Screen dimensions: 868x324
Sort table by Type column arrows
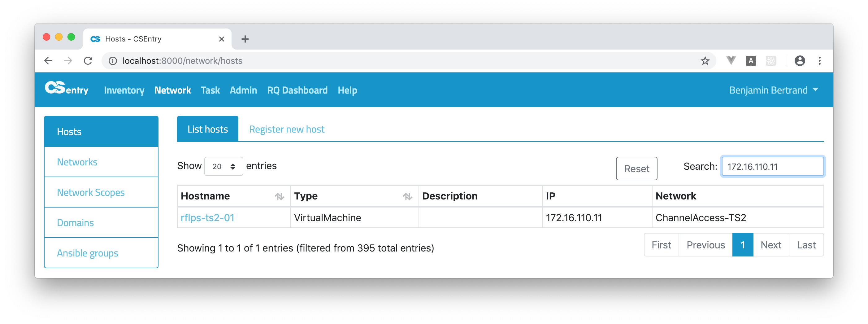coord(407,196)
